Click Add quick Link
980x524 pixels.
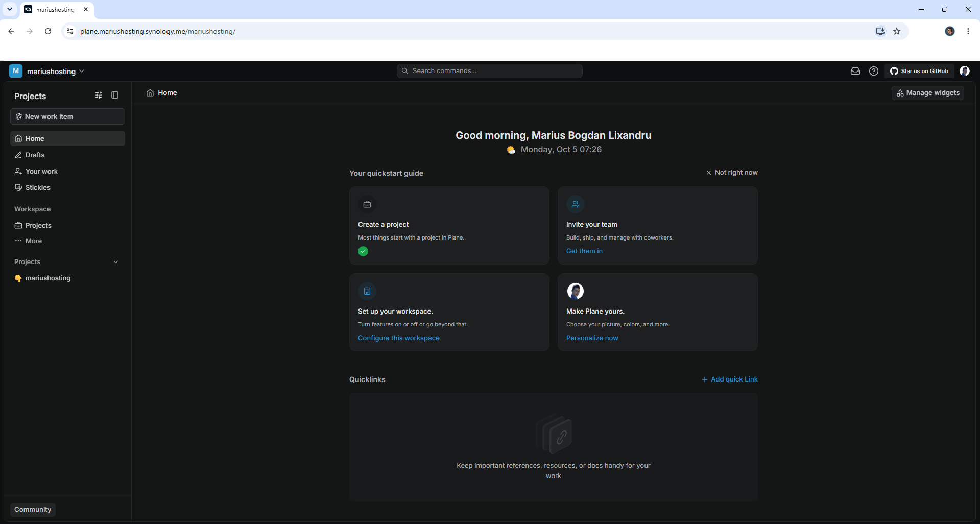pyautogui.click(x=730, y=379)
